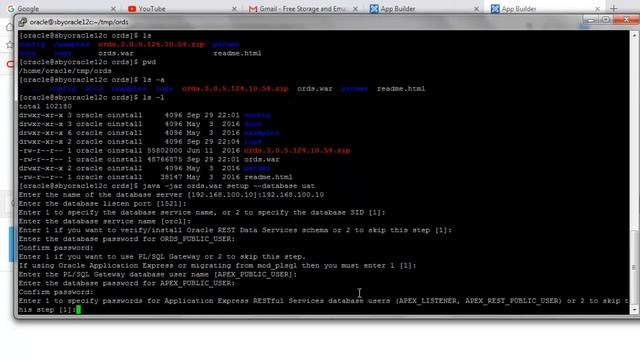
Task: Click the APEX_PUBLIC_USER password prompt line
Action: point(127,283)
